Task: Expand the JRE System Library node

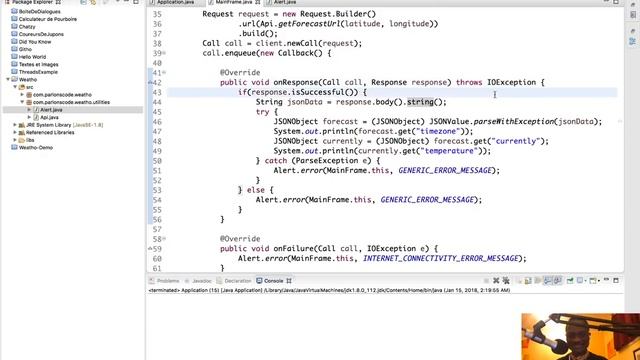Action: tap(15, 125)
